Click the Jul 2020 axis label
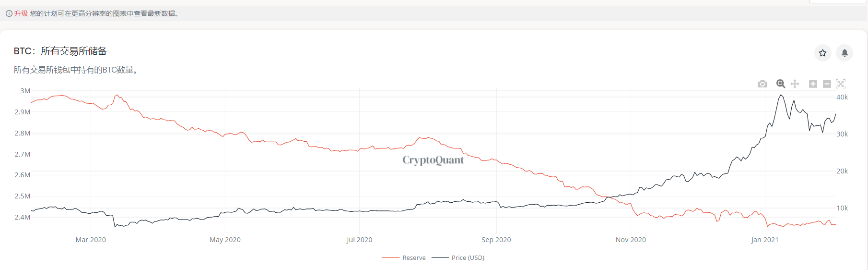The width and height of the screenshot is (868, 270). point(359,240)
